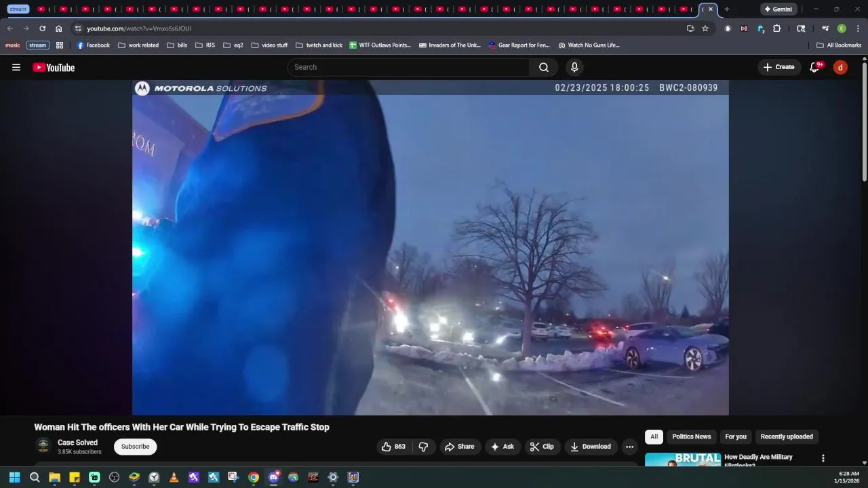Open VLC from the taskbar
Screen dimensions: 868x488
click(x=174, y=477)
